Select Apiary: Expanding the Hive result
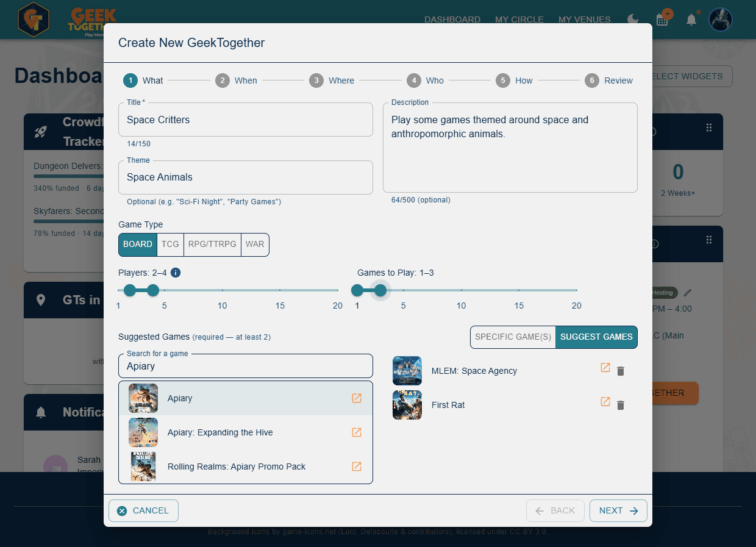 [246, 432]
